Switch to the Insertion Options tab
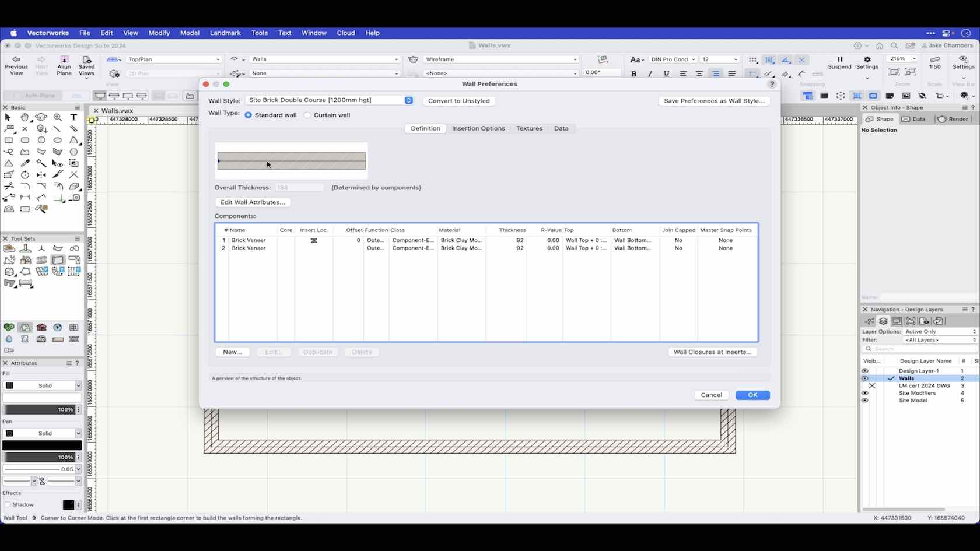The height and width of the screenshot is (551, 980). coord(478,128)
